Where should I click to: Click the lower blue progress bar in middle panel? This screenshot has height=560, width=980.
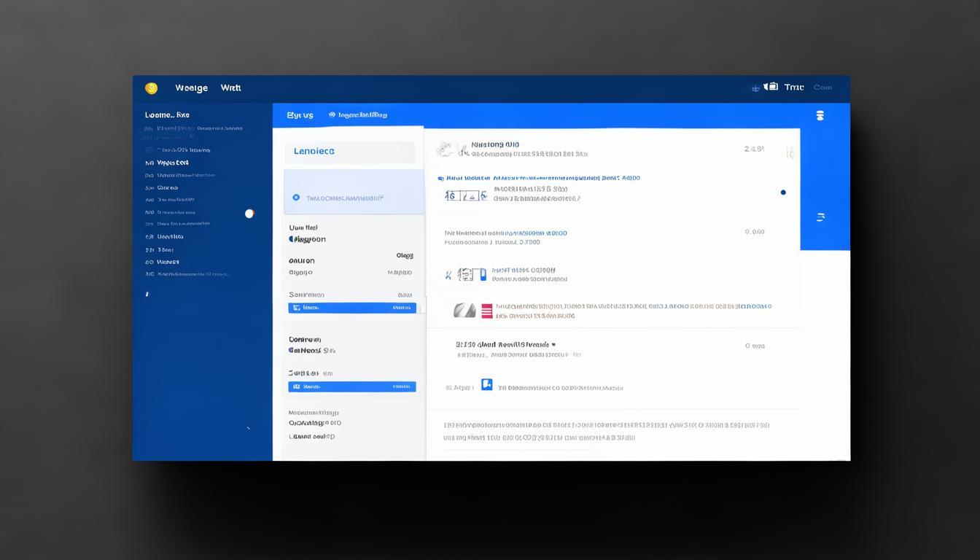pos(352,386)
